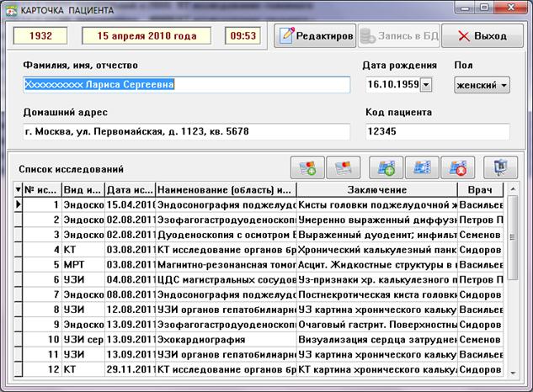This screenshot has width=533, height=392.
Task: Select the Врач cell Семенов in row 3
Action: coord(480,235)
